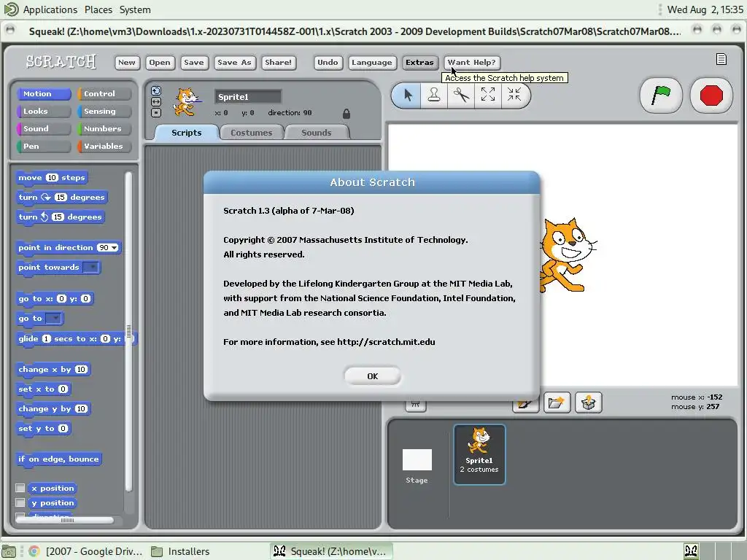Open the System menu
747x560 pixels.
click(135, 9)
